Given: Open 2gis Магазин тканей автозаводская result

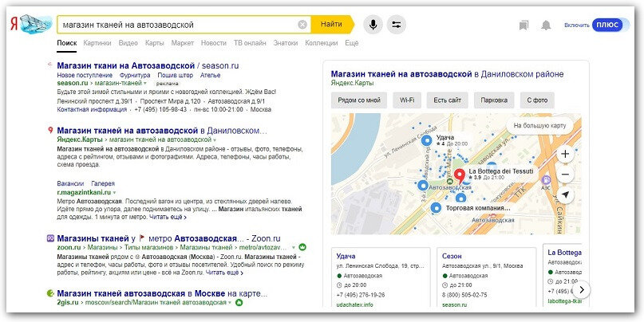Looking at the screenshot, I should click(162, 293).
